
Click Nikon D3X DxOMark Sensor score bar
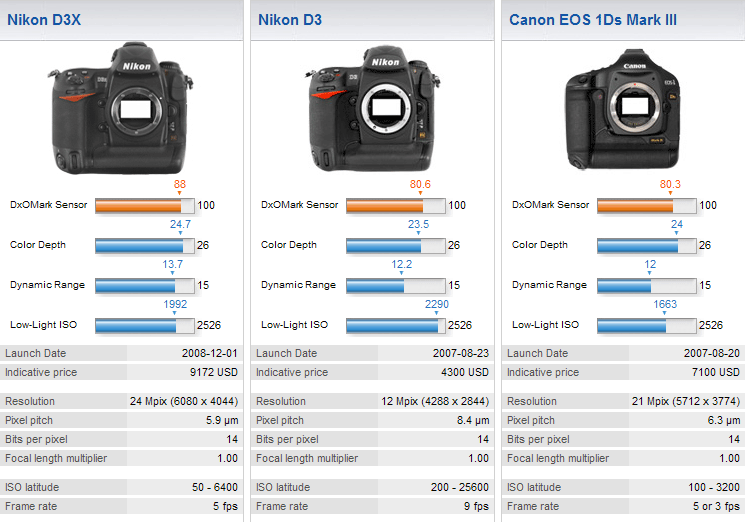tap(145, 206)
